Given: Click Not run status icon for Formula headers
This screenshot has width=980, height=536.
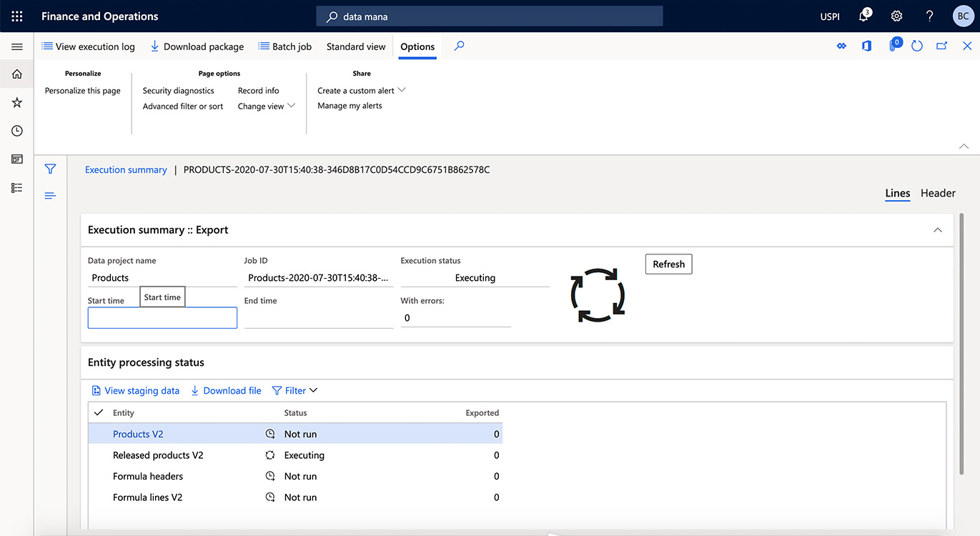Looking at the screenshot, I should pyautogui.click(x=270, y=476).
